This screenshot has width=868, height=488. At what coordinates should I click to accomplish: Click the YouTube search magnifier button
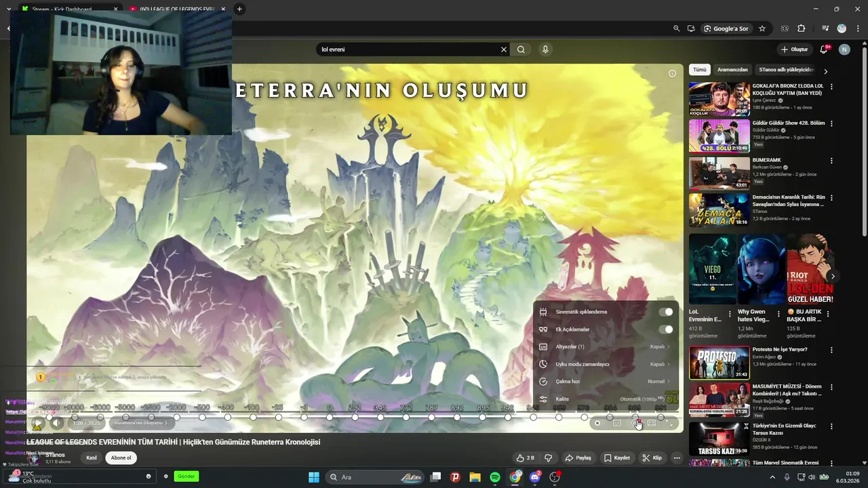click(521, 49)
